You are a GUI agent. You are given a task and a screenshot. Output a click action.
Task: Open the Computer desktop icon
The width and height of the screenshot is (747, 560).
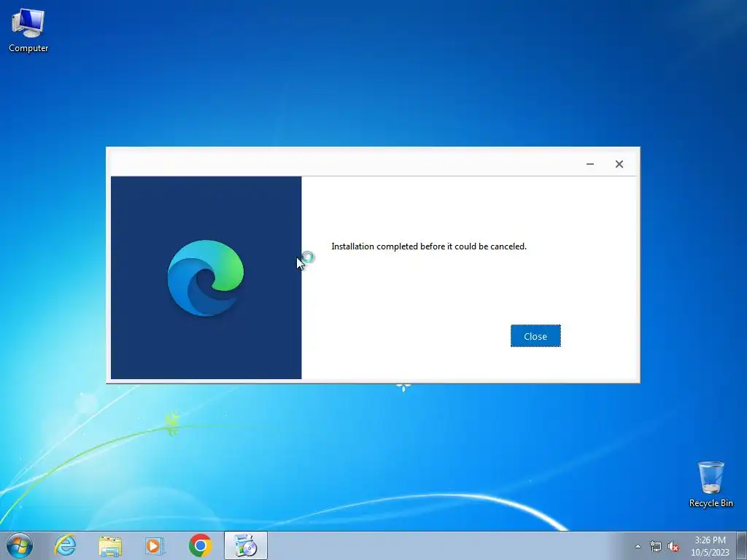28,31
